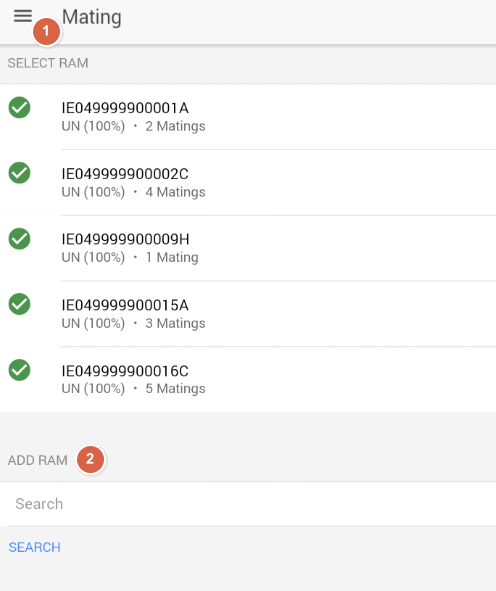Click the green check for ram IE049999900009H
Screen dimensions: 496x591
pos(20,239)
